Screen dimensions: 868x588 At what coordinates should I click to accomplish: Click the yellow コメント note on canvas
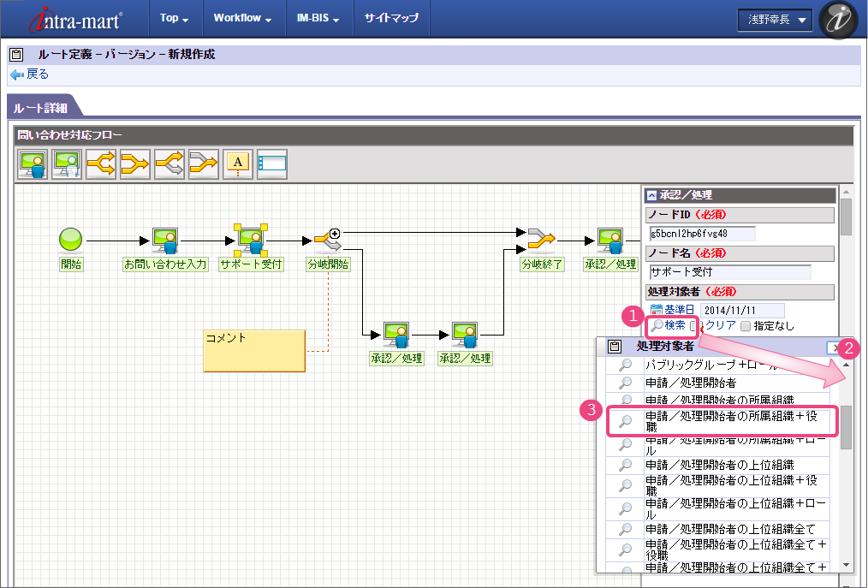(254, 351)
